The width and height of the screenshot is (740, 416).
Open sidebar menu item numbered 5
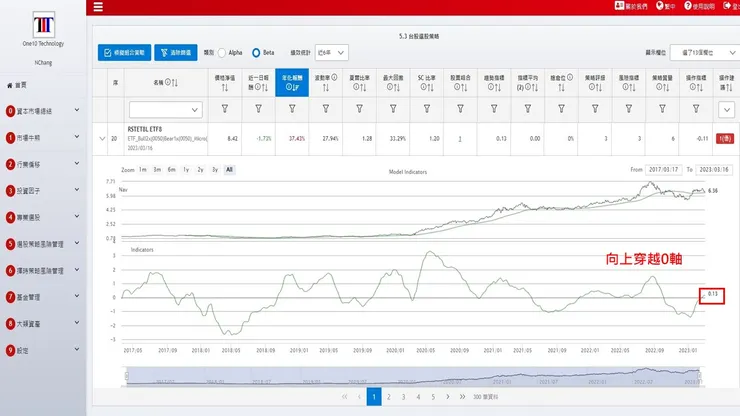pos(42,244)
